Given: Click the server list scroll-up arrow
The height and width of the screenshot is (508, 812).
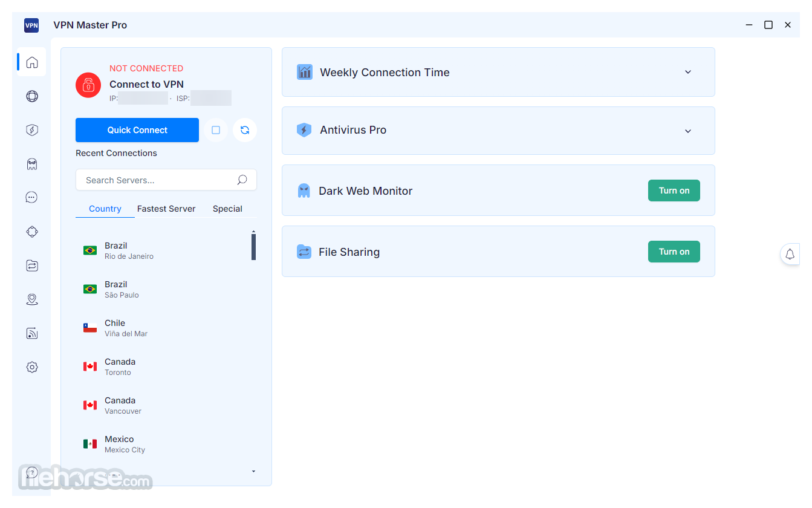Looking at the screenshot, I should 253,231.
